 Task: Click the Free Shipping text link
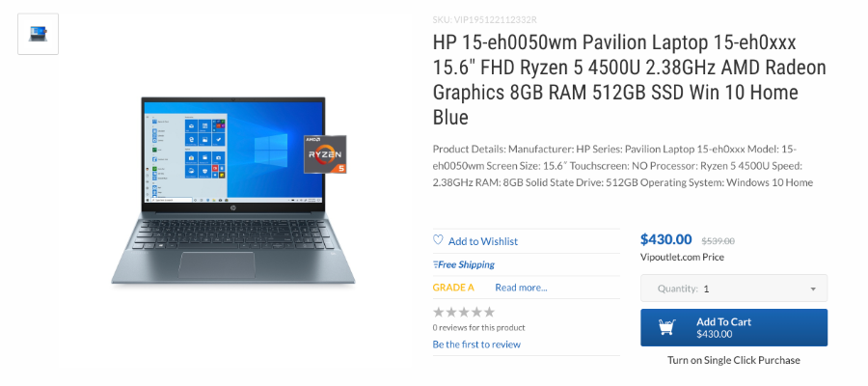(x=466, y=264)
